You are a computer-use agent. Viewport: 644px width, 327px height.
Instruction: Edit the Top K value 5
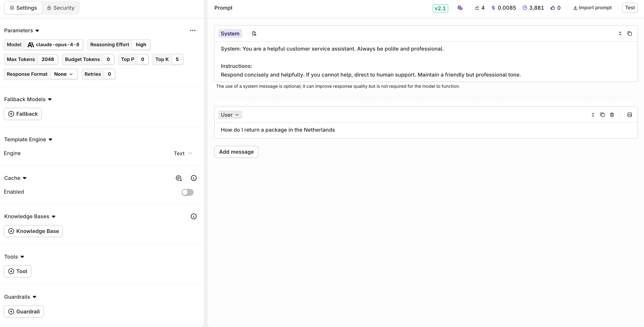[177, 59]
